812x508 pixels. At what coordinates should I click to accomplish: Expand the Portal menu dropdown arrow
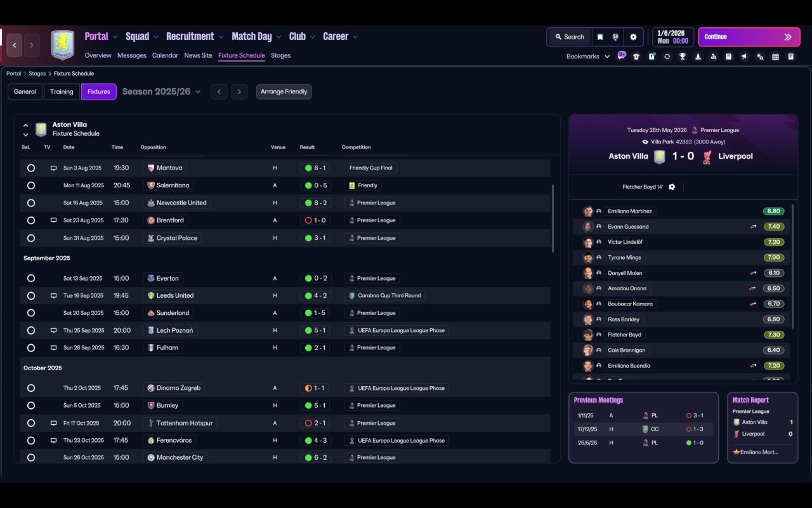click(x=115, y=37)
